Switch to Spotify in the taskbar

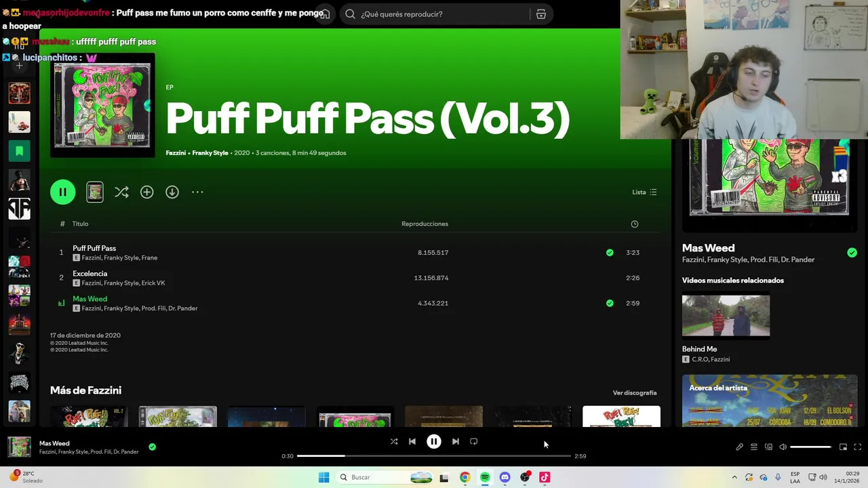tap(485, 478)
